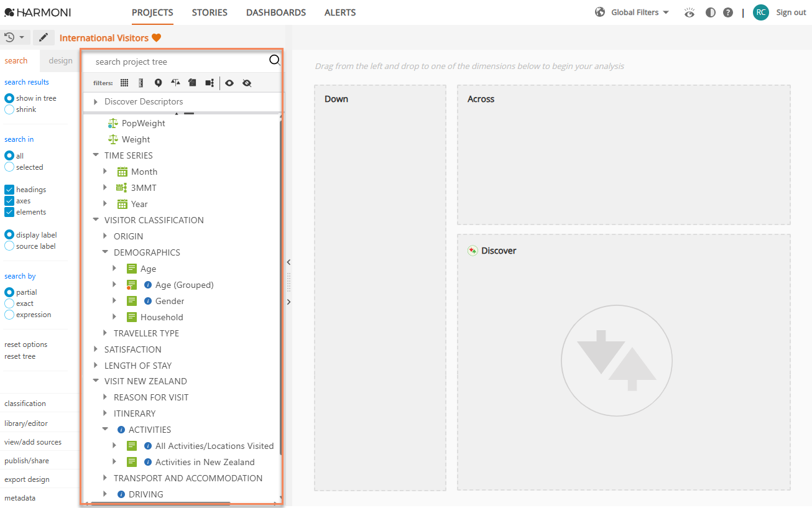812x508 pixels.
Task: Click the pencil icon to rename the project
Action: click(x=43, y=37)
